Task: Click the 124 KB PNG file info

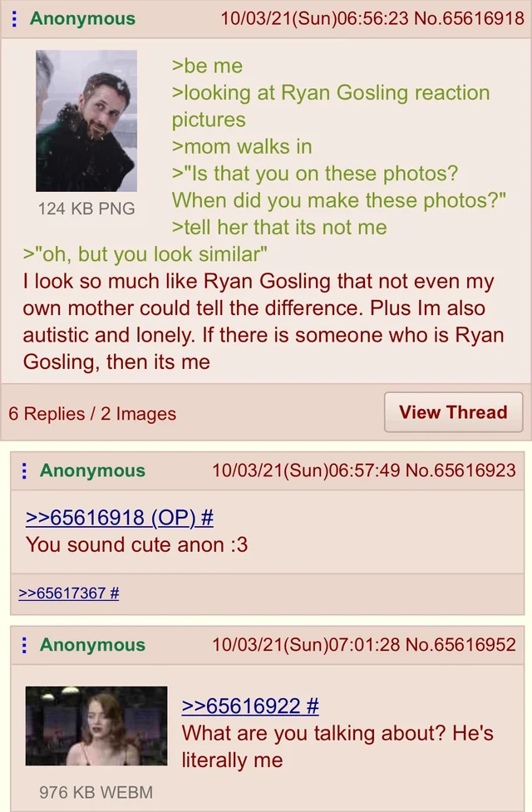Action: pos(86,209)
